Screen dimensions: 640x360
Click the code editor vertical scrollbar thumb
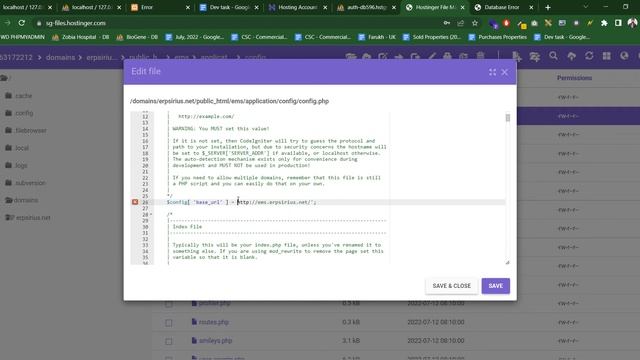(508, 118)
